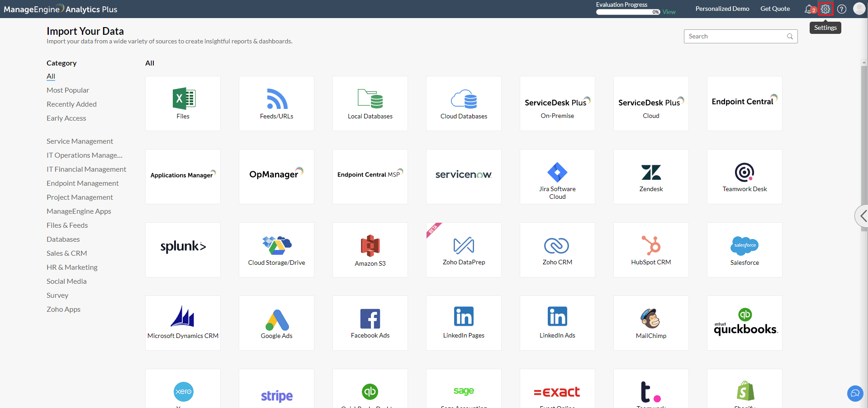Open the Endpoint Central connector

pos(745,103)
